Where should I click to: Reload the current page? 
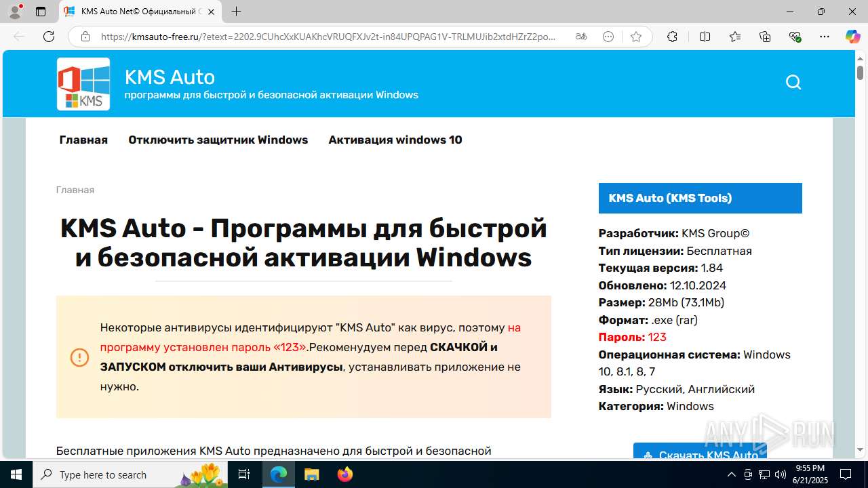point(49,37)
